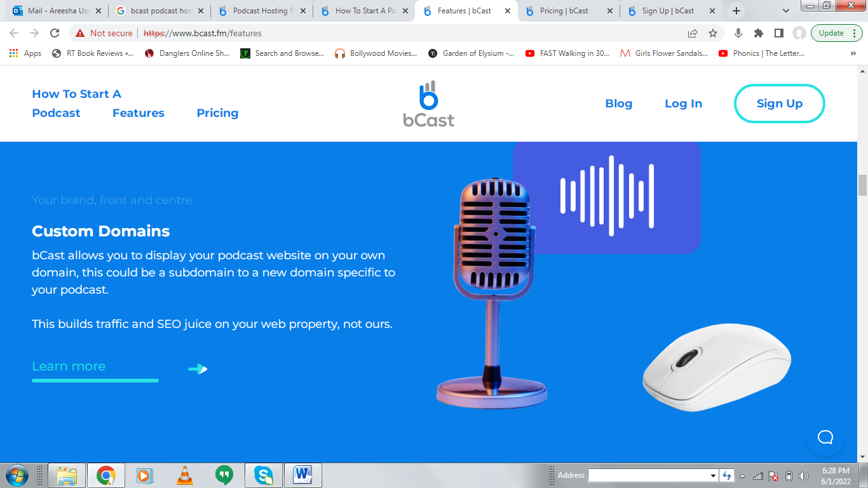The height and width of the screenshot is (488, 868).
Task: Open Bollywood Movies bookmark
Action: (x=376, y=53)
